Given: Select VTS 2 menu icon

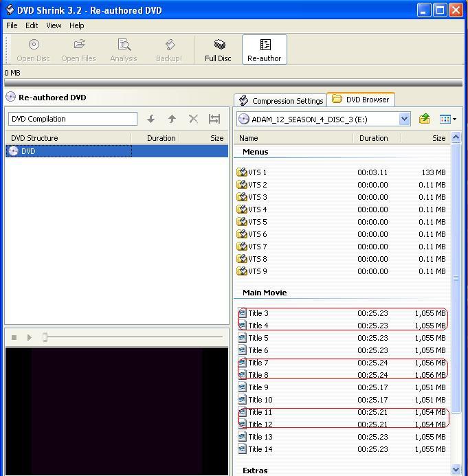Looking at the screenshot, I should [242, 185].
